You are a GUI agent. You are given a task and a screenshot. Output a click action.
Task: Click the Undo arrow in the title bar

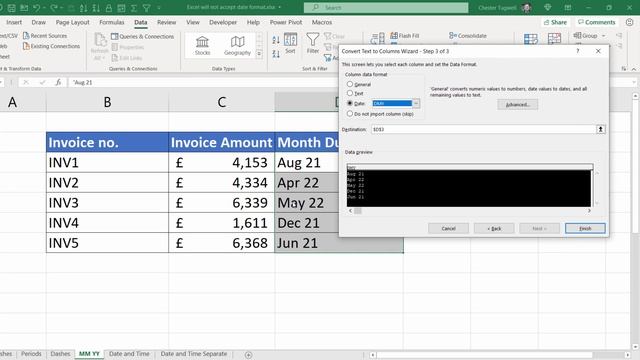[37, 8]
